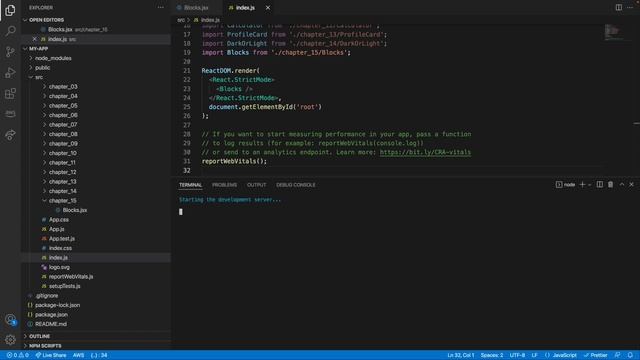Viewport: 640px width, 360px height.
Task: Open the AWS toolkit view icon
Action: 10,114
